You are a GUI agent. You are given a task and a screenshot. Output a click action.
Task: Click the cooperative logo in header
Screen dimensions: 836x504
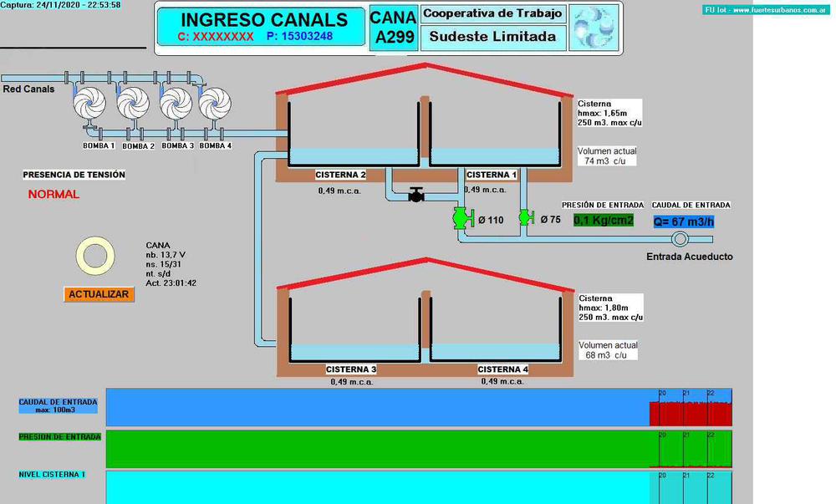594,28
